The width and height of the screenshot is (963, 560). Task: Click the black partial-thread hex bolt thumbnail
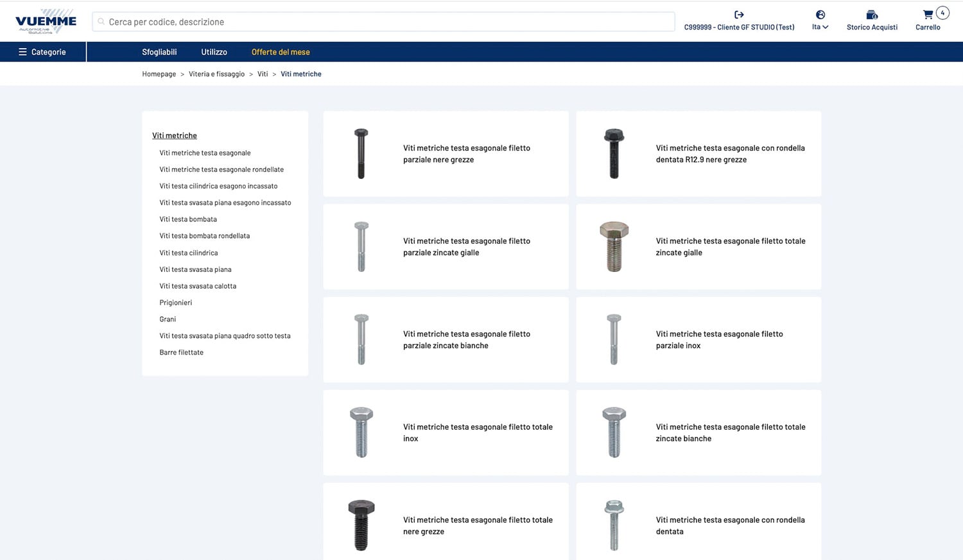pos(361,154)
